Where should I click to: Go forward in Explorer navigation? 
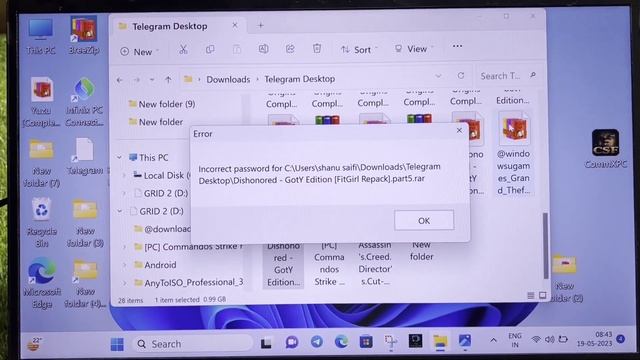pyautogui.click(x=136, y=80)
